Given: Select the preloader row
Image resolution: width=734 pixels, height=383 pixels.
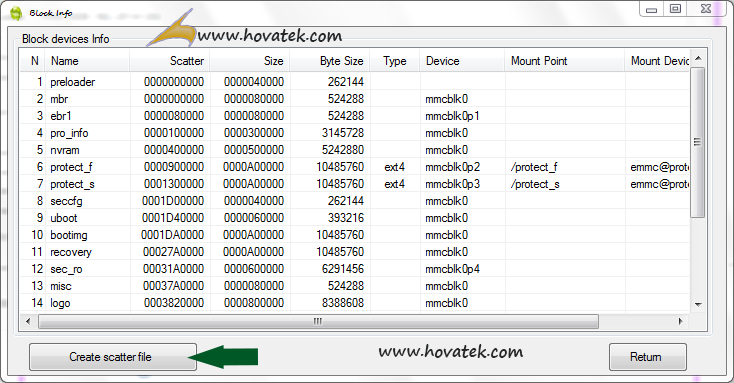Looking at the screenshot, I should point(354,82).
